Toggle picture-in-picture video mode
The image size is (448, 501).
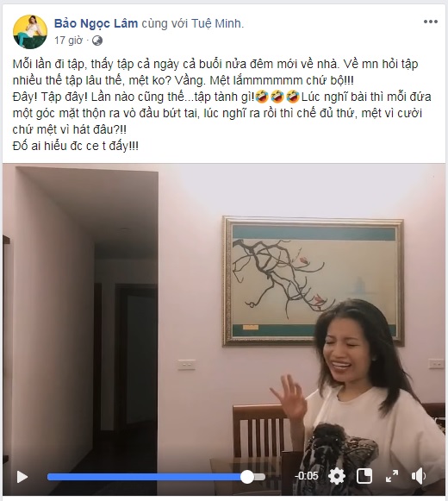pos(364,476)
